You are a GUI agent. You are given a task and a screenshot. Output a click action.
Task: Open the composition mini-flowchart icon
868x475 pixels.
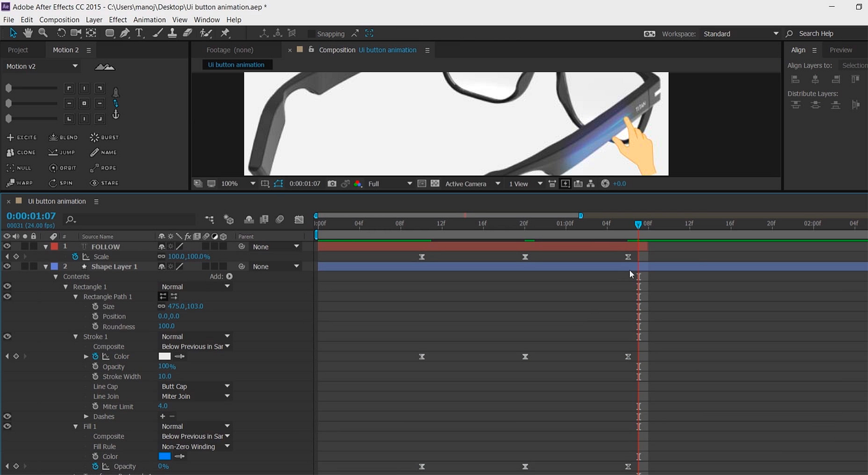click(x=210, y=220)
